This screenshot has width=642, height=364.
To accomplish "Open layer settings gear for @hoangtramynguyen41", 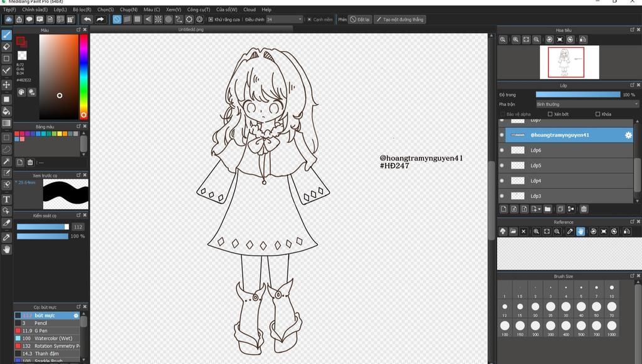I will pyautogui.click(x=628, y=135).
